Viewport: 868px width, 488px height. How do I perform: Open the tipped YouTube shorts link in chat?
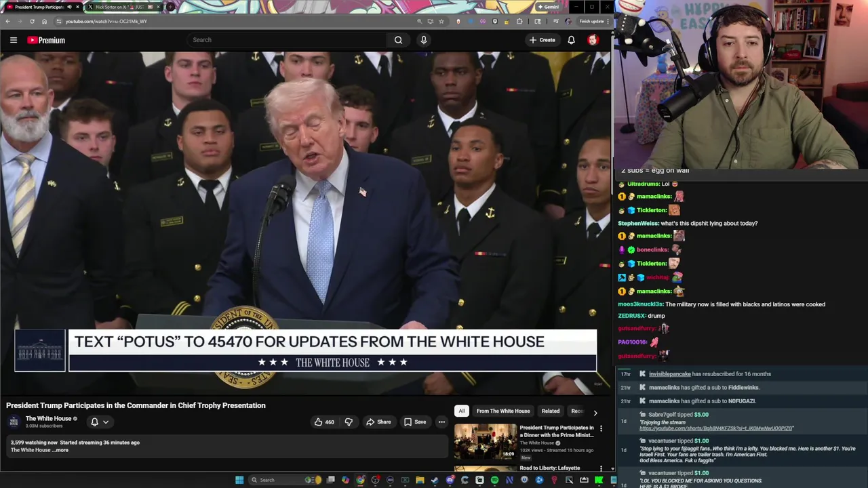click(716, 428)
